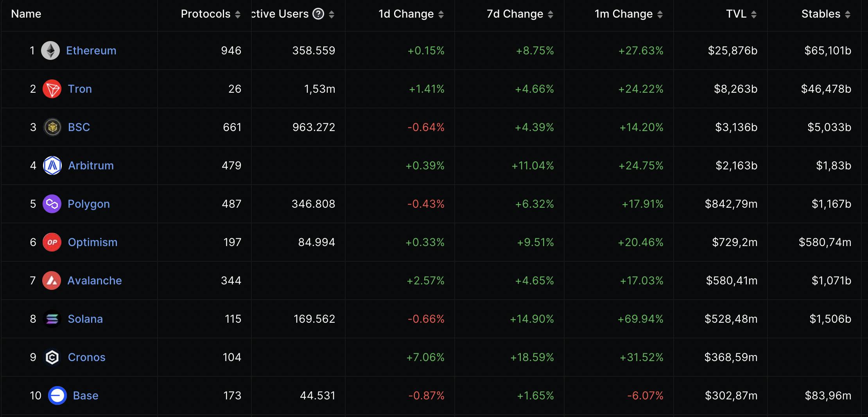This screenshot has height=417, width=868.
Task: Click the Cronos logo icon
Action: pos(52,357)
